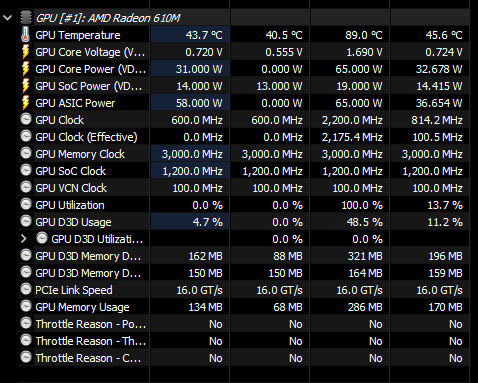Click the gauge icon beside GPU D3D Utilizations

(42, 238)
